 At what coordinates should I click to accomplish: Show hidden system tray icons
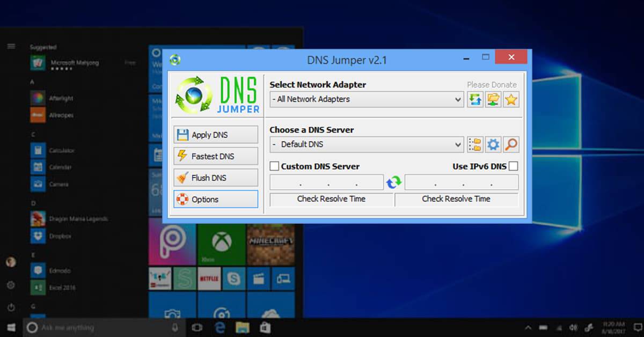[x=529, y=327]
